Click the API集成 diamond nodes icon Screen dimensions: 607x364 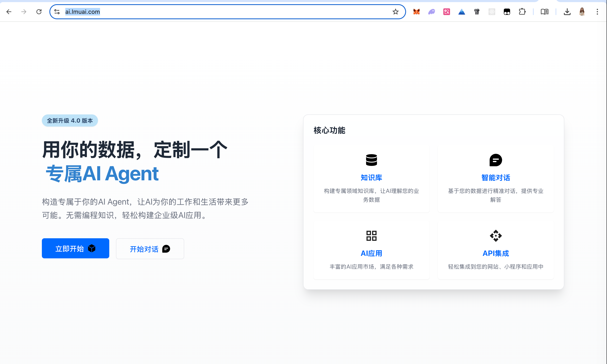pyautogui.click(x=495, y=236)
